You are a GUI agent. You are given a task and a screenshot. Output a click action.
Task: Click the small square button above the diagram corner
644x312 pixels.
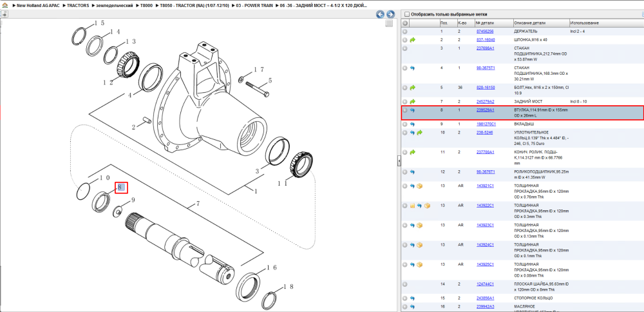(389, 24)
